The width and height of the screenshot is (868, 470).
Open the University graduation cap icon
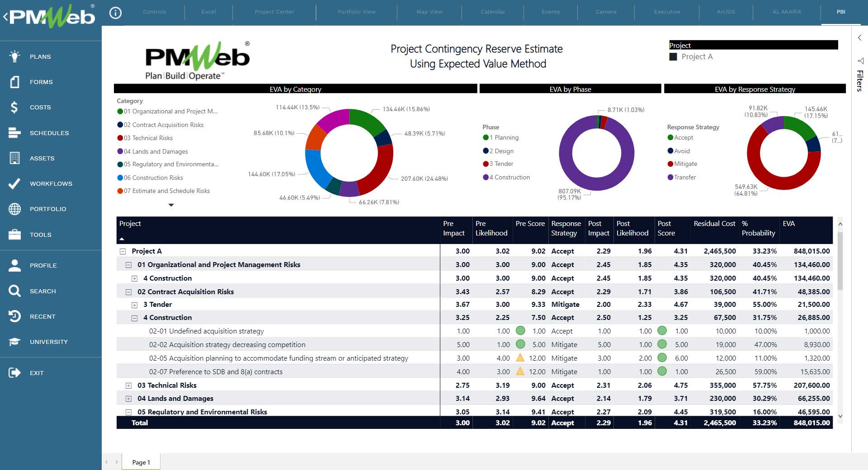14,342
